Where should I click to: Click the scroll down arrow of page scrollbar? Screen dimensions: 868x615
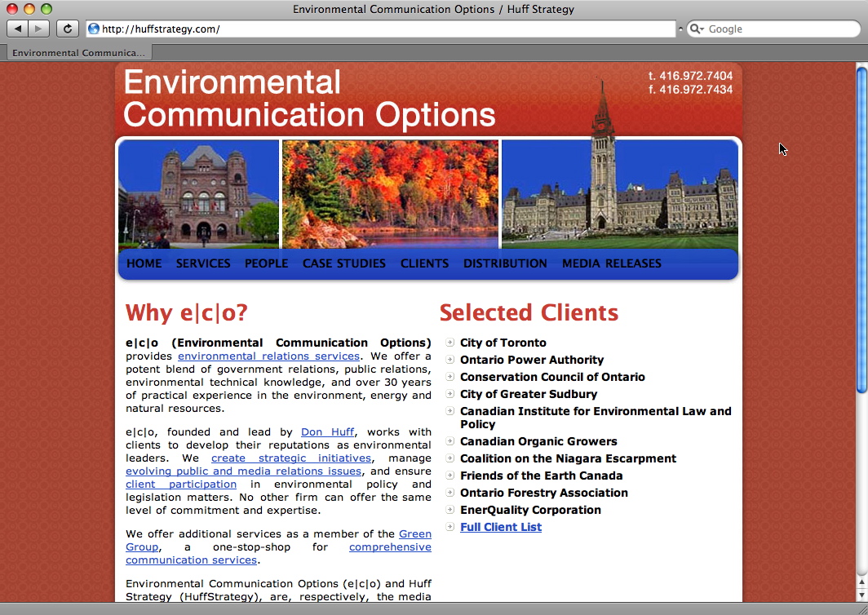tap(861, 595)
